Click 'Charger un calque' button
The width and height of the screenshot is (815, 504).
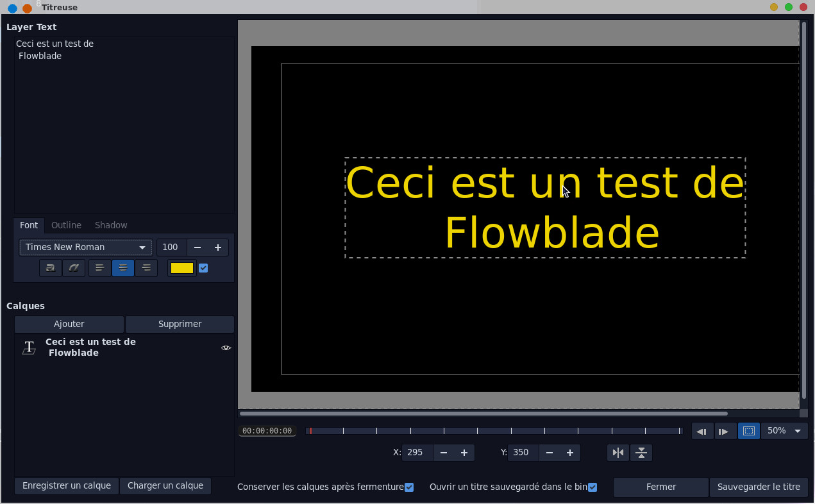coord(165,485)
